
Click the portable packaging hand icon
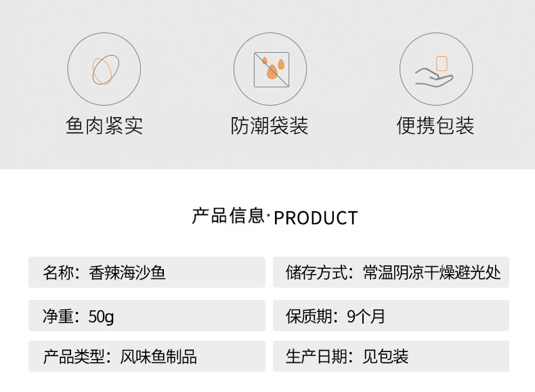pyautogui.click(x=435, y=69)
